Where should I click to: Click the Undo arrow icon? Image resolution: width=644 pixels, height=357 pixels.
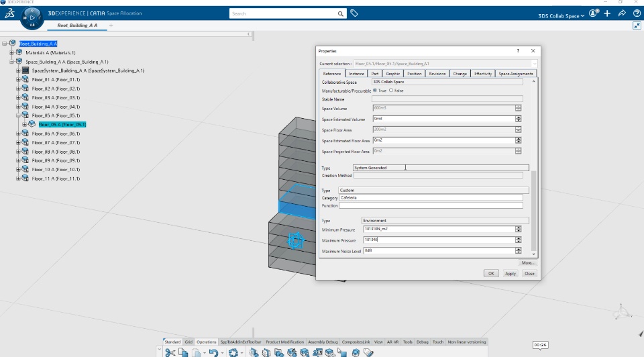[213, 352]
